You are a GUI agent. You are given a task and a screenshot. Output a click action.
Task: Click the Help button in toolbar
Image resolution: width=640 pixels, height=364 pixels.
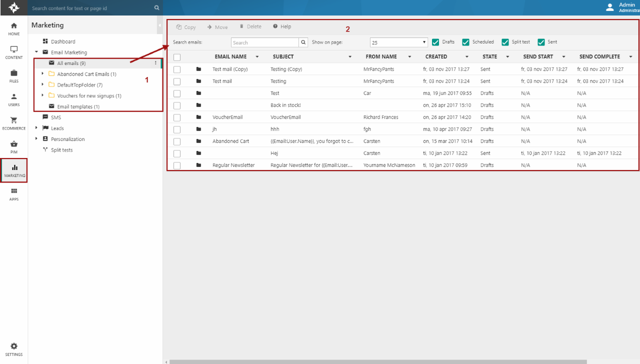click(282, 26)
